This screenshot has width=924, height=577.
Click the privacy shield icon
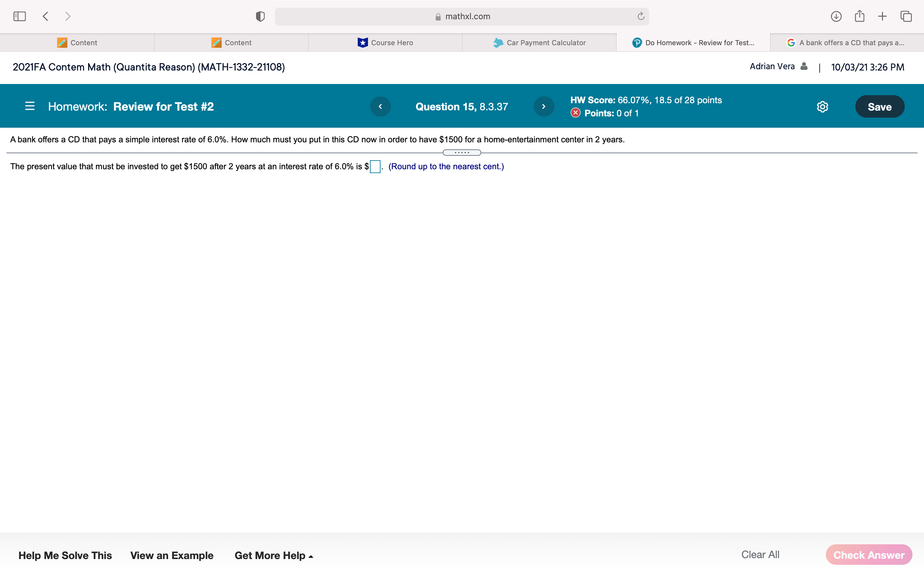pyautogui.click(x=261, y=16)
